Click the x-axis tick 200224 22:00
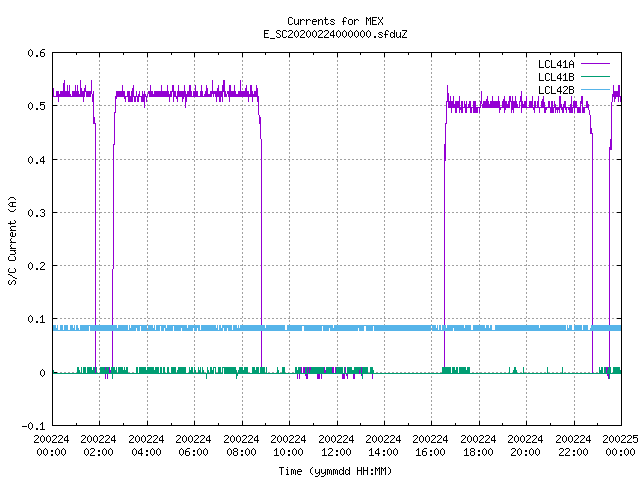Image resolution: width=640 pixels, height=480 pixels. coord(573,446)
